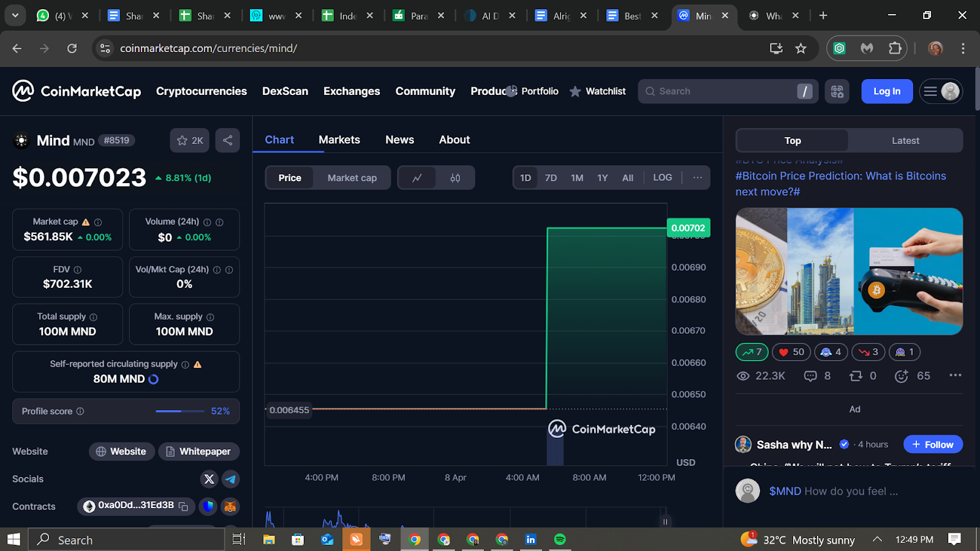The width and height of the screenshot is (980, 551).
Task: Open the QR code scanner icon
Action: (837, 91)
